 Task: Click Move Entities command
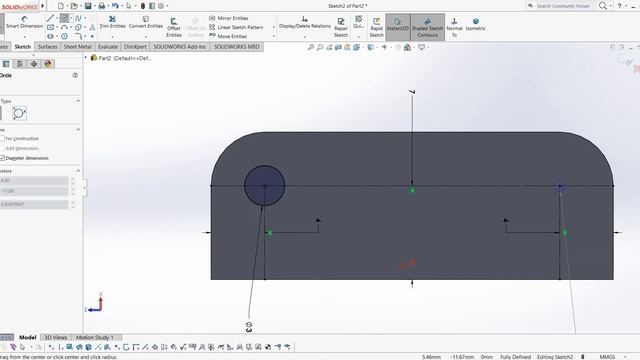(228, 36)
